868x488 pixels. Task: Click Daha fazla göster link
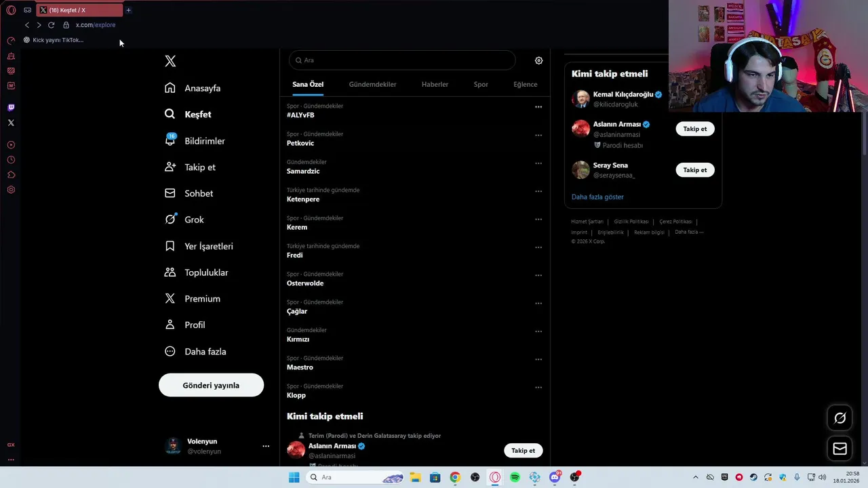[x=597, y=197]
